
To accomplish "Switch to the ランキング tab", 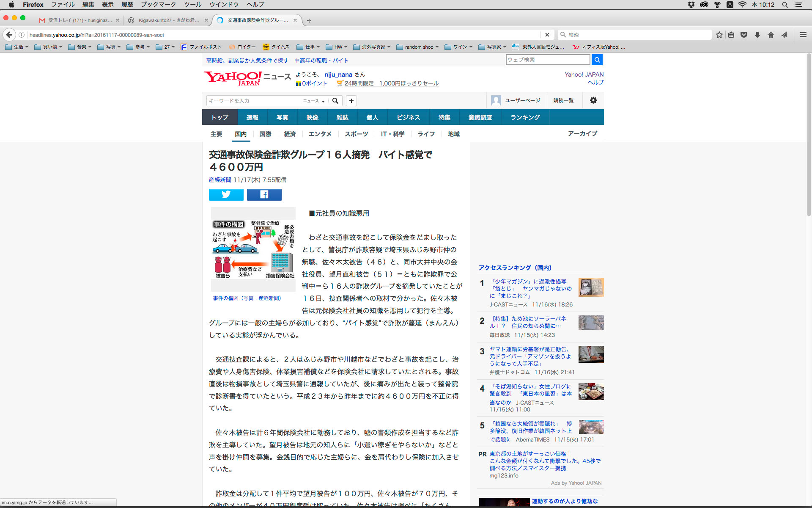I will (x=525, y=117).
